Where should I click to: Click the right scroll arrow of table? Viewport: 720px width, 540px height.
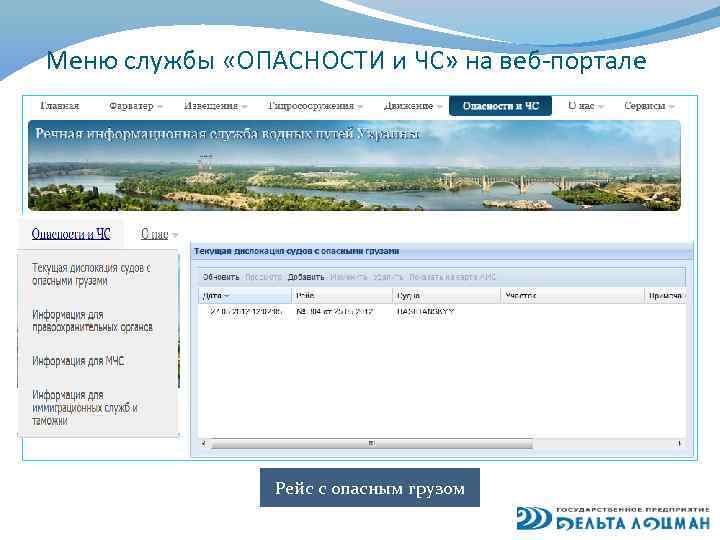point(679,444)
